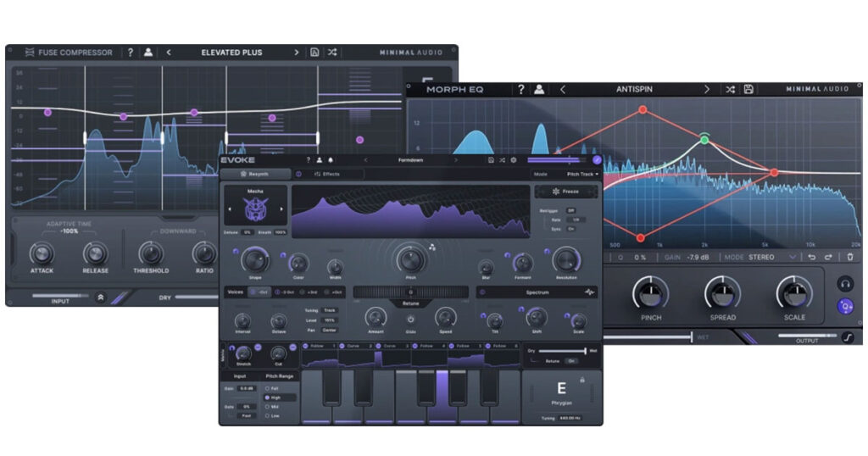
Task: Toggle the soft clip icon beside OUTPUT
Action: 848,336
